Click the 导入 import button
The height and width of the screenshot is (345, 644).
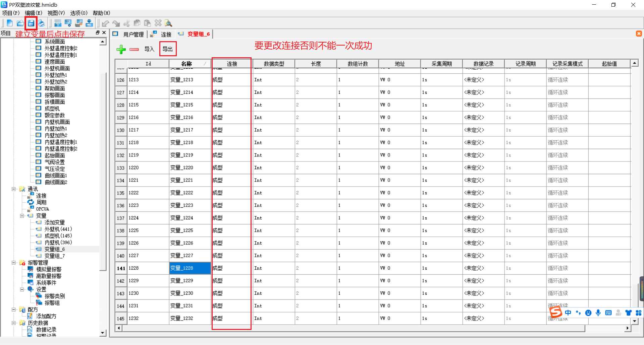(149, 49)
